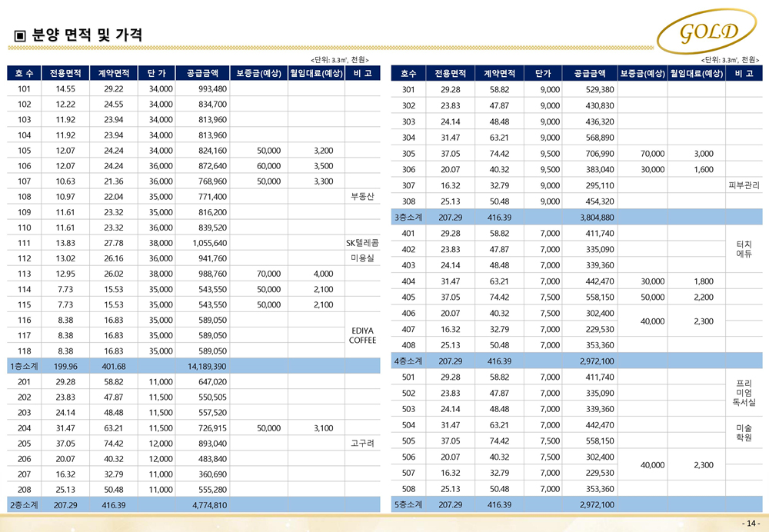Click monthly rent '2,200' for unit 405

click(704, 297)
